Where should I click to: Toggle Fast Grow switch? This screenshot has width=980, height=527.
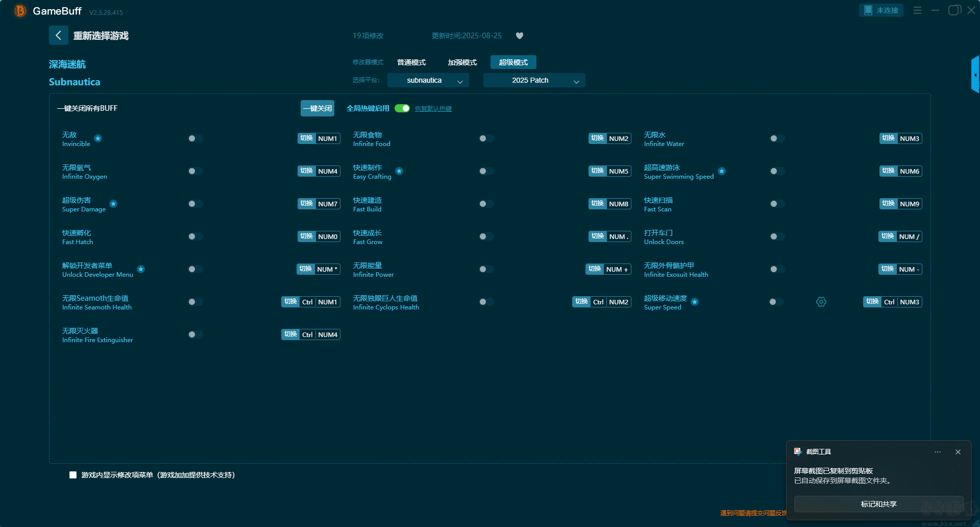(486, 236)
